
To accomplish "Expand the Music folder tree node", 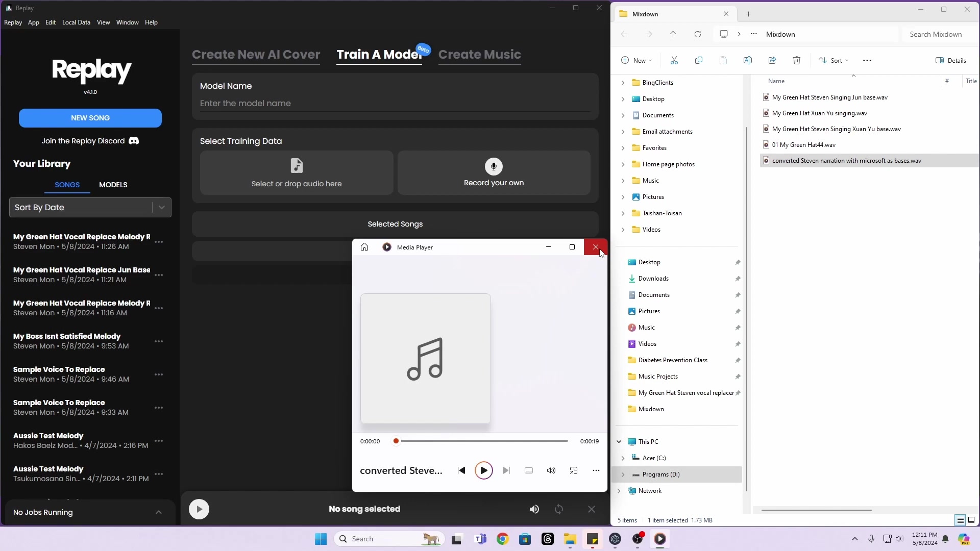I will pyautogui.click(x=623, y=181).
